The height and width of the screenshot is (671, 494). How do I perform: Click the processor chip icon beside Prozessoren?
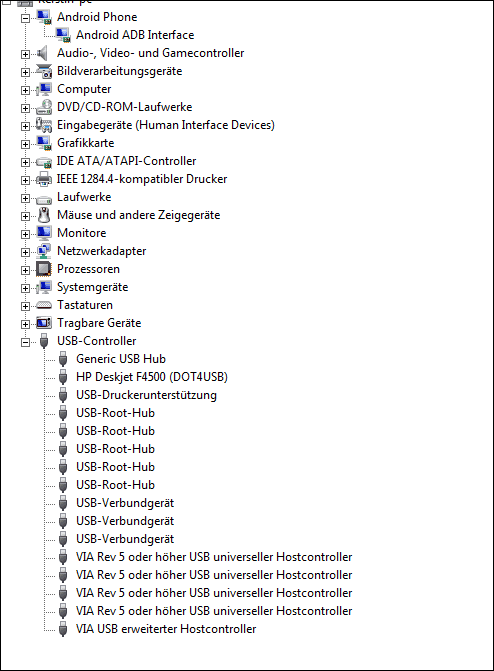point(44,269)
